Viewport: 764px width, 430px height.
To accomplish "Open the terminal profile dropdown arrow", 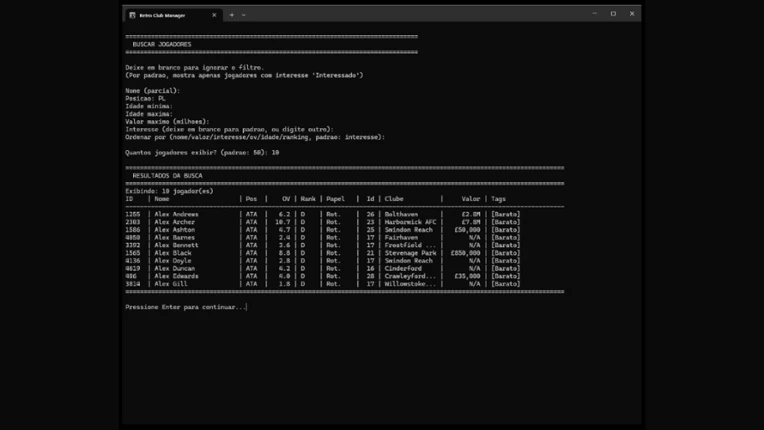I will coord(244,15).
